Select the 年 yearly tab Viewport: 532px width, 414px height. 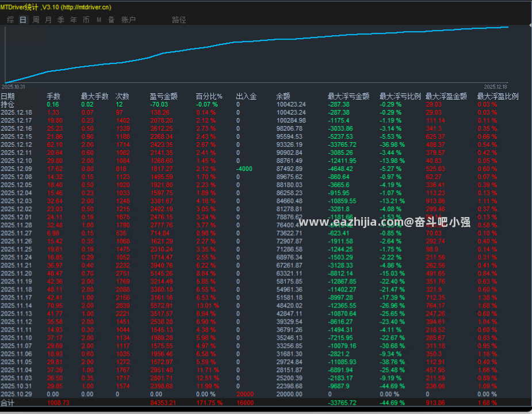click(x=73, y=20)
